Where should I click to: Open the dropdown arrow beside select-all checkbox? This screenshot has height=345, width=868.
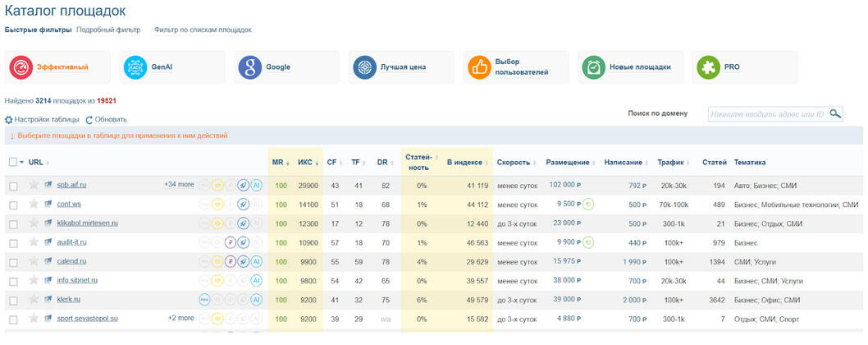(22, 163)
